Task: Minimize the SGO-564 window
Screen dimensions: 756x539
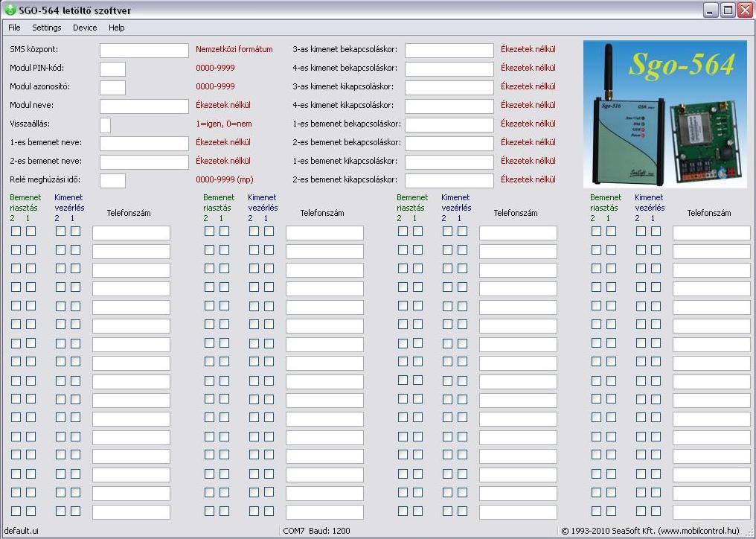Action: click(710, 10)
